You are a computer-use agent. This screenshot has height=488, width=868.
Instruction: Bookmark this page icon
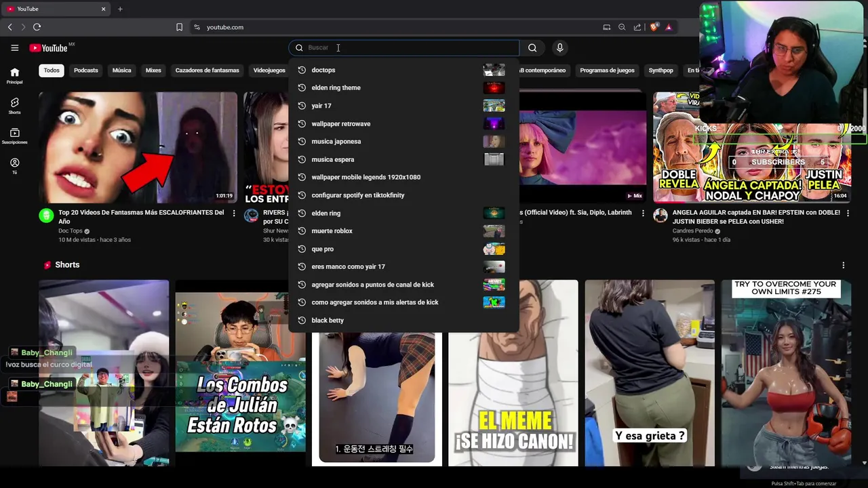coord(179,27)
